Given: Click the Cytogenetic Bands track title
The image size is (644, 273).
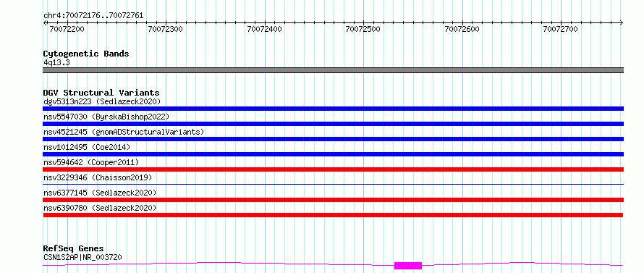Looking at the screenshot, I should coord(86,54).
